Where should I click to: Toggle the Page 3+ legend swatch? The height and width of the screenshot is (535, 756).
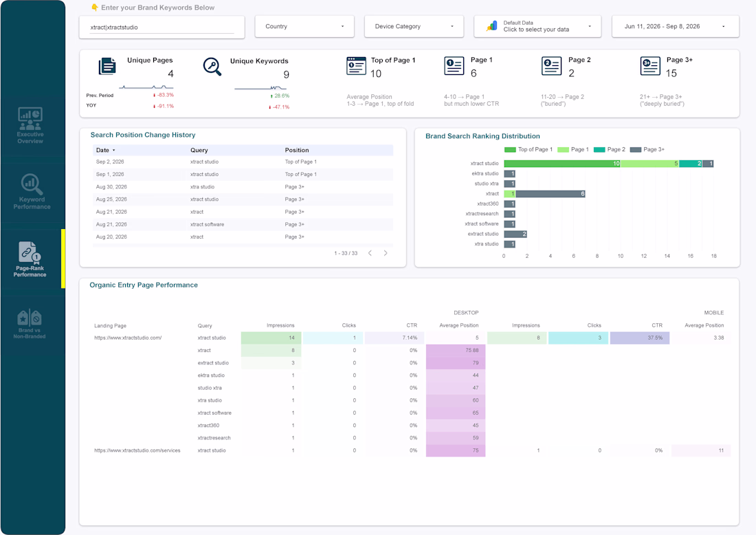(x=636, y=149)
